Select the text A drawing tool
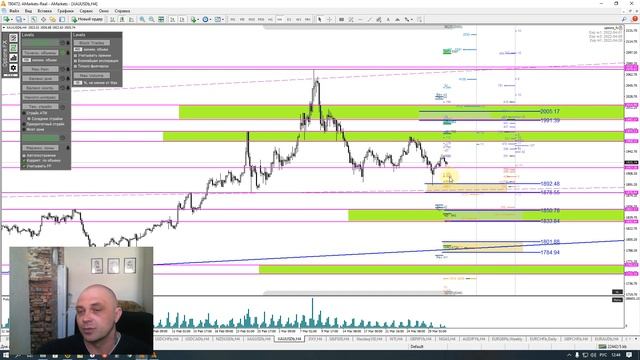640x360 pixels. 388,19
